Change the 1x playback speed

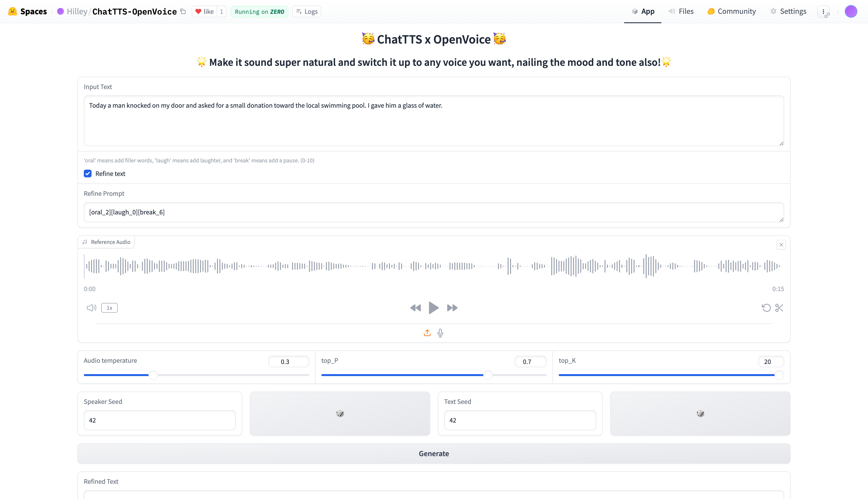109,308
